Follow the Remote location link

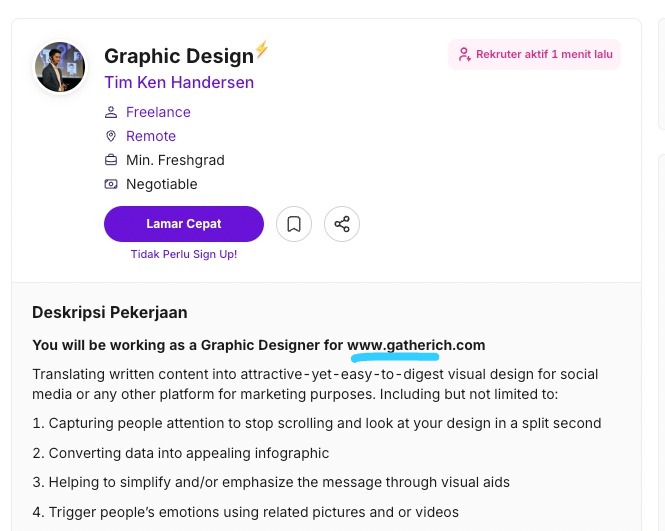point(151,136)
